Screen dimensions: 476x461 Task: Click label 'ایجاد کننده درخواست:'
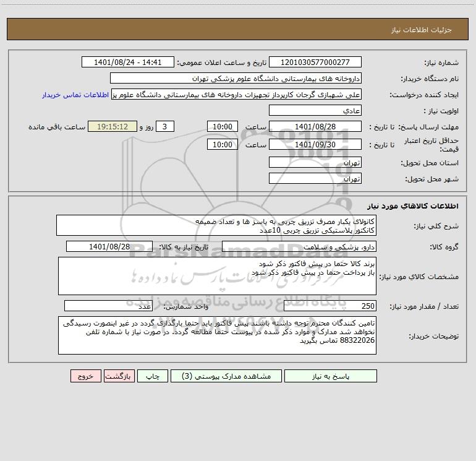[x=424, y=95]
